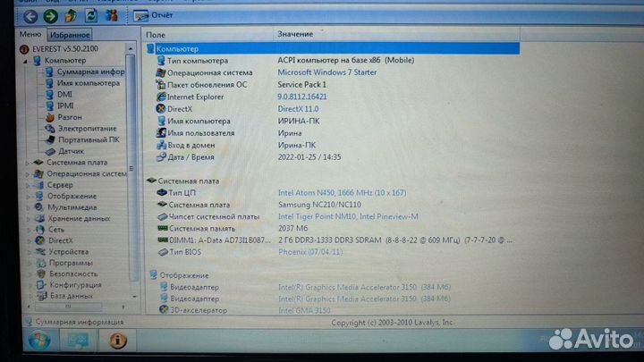The height and width of the screenshot is (362, 644).
Task: Open the Разгон tree item
Action: pos(70,117)
